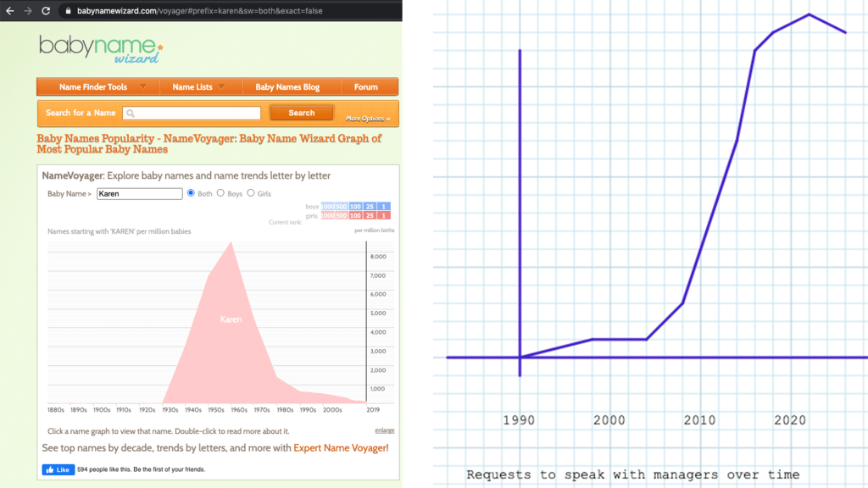Click the padlock site security icon
This screenshot has height=488, width=868.
click(x=69, y=12)
